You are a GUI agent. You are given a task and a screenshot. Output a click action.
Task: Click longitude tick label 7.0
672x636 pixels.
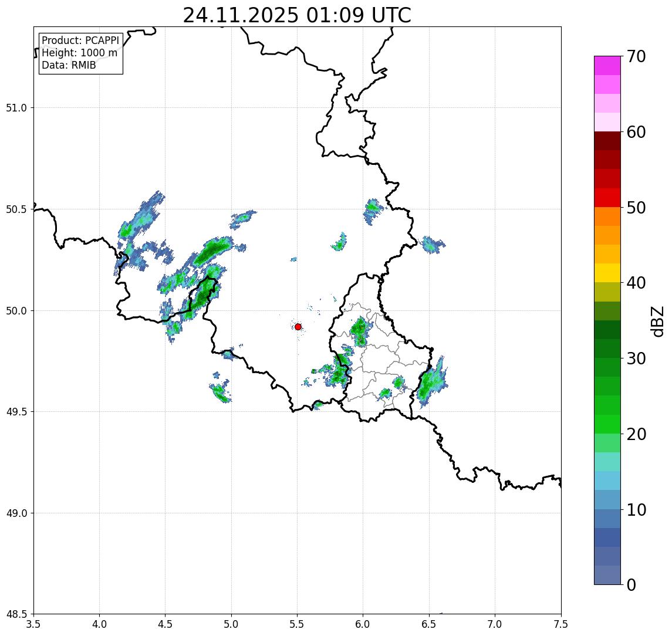click(495, 624)
